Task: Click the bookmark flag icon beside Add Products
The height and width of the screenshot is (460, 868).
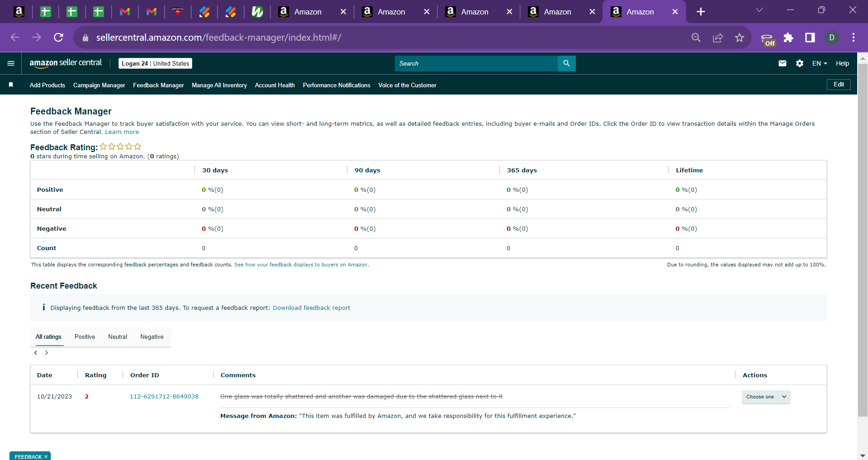Action: (x=11, y=85)
